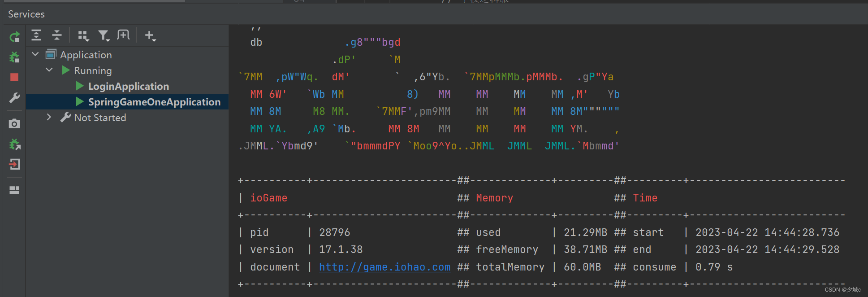Click version value 17.1.38
868x297 pixels.
[341, 249]
